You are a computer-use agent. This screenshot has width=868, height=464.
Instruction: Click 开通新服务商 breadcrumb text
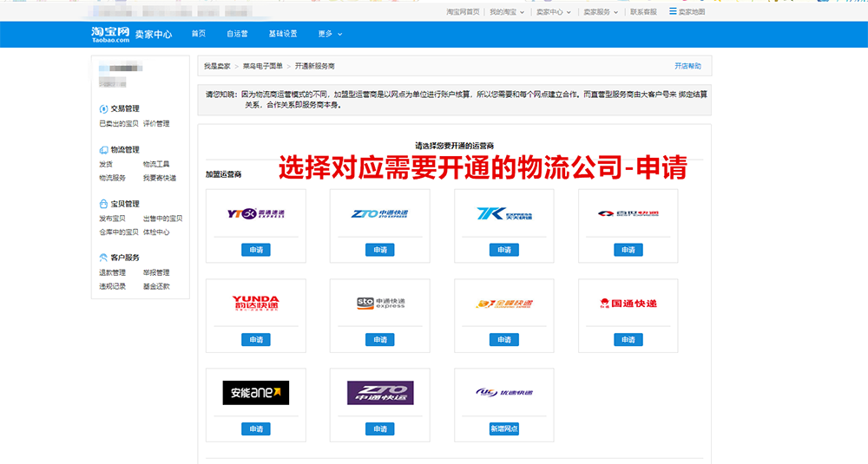pos(314,66)
